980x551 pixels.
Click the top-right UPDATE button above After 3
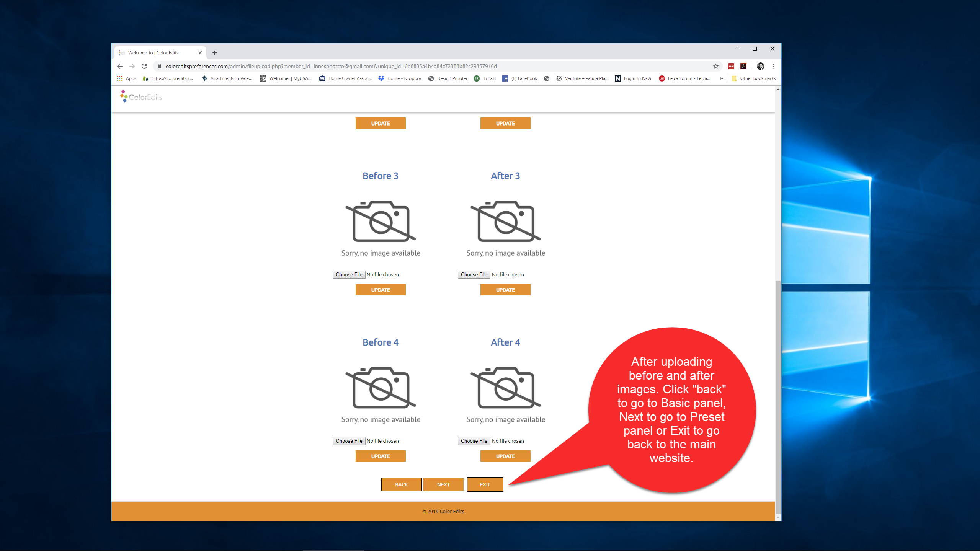(x=505, y=123)
